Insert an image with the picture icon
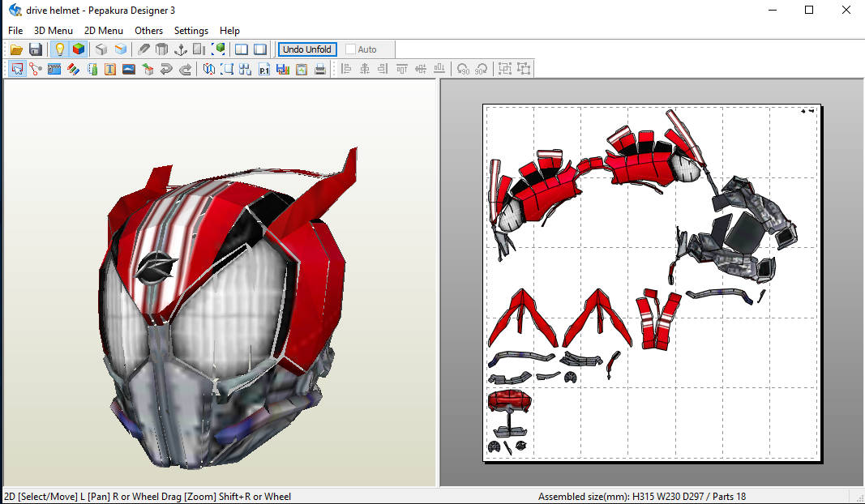Viewport: 865px width, 504px height. coord(129,69)
